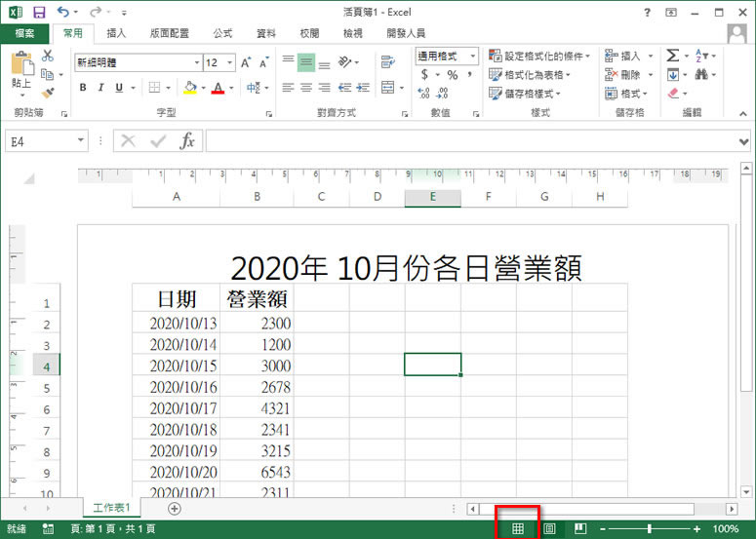Switch to Page Break Preview view
The image size is (756, 539).
(x=580, y=529)
